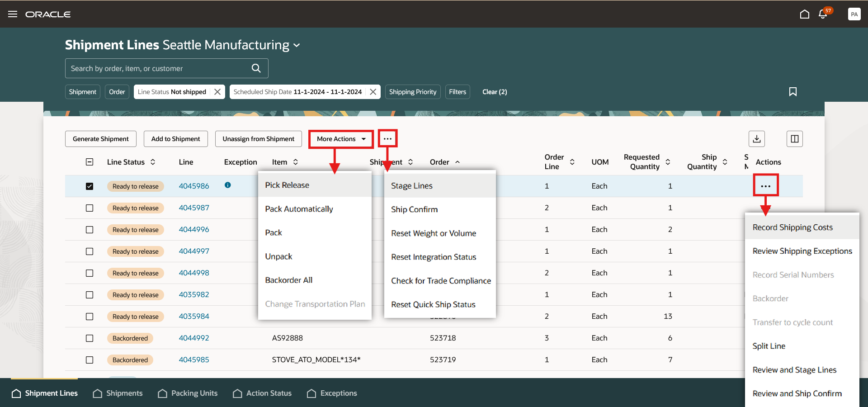Remove the Line Status Not shipped filter
This screenshot has height=407, width=868.
(x=217, y=92)
